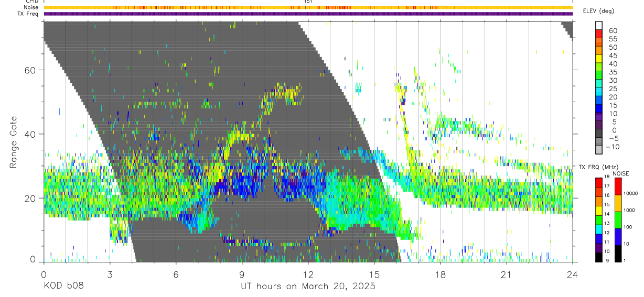The width and height of the screenshot is (644, 297).
Task: Click the "−10" label on ELEV colorbar
Action: [x=613, y=147]
